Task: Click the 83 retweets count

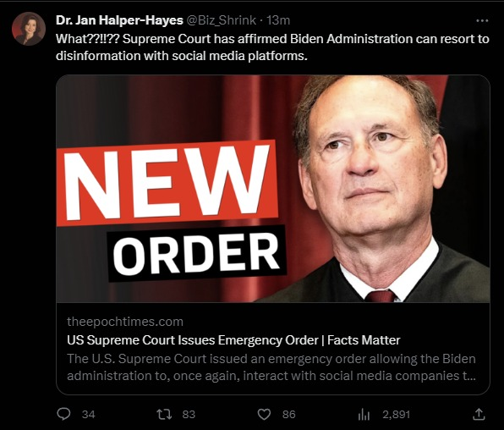Action: (x=189, y=414)
